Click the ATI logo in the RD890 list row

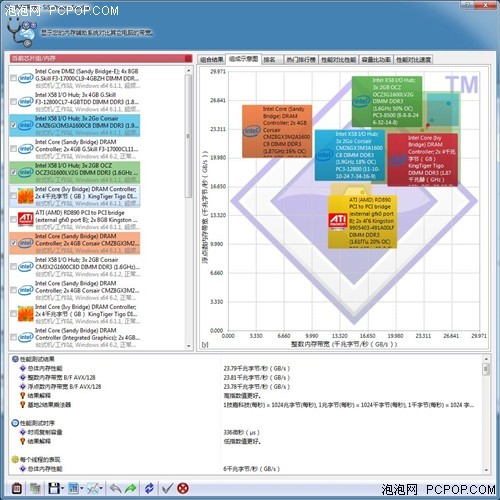pyautogui.click(x=26, y=219)
